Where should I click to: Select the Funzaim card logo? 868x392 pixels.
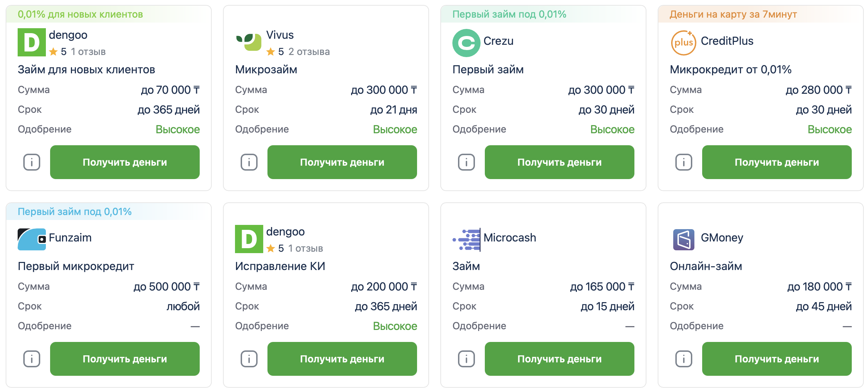click(x=31, y=239)
